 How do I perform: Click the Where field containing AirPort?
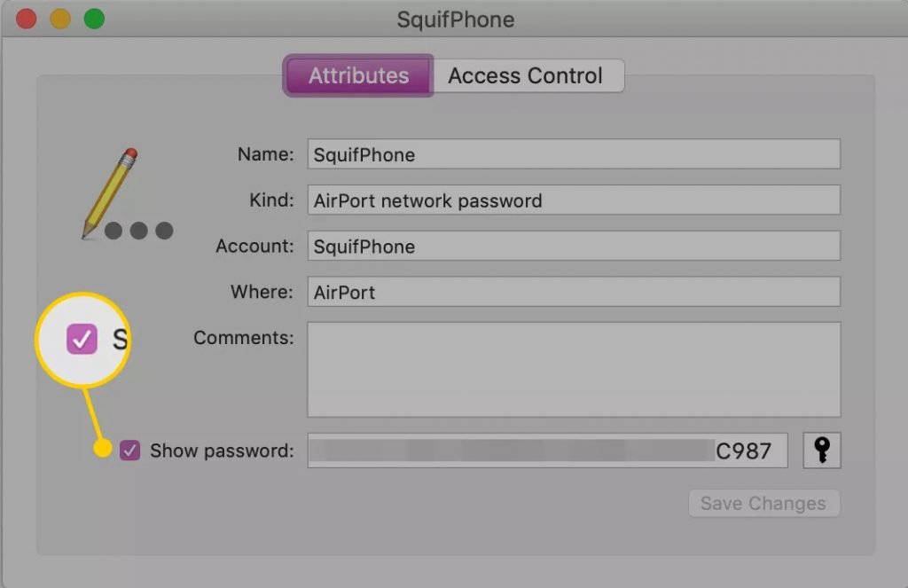(x=574, y=292)
